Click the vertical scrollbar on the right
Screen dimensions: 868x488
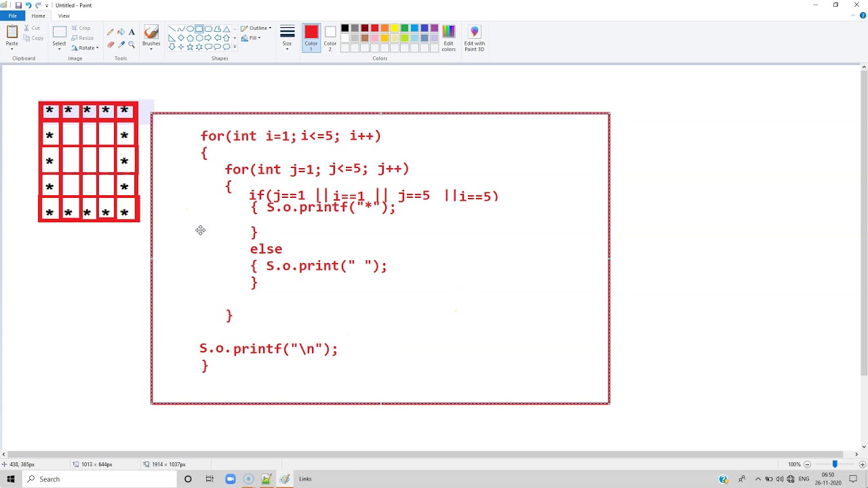coord(864,224)
